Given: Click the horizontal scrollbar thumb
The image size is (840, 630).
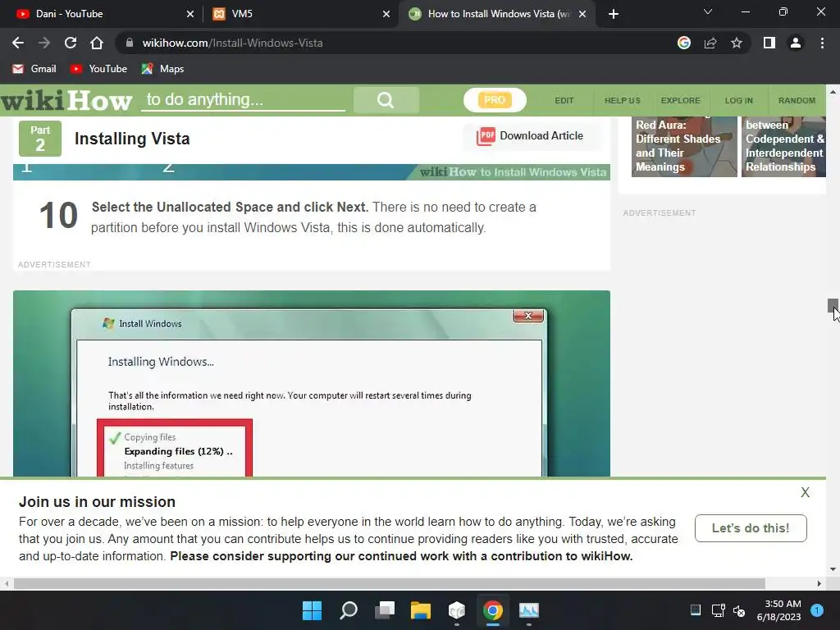Looking at the screenshot, I should 390,583.
